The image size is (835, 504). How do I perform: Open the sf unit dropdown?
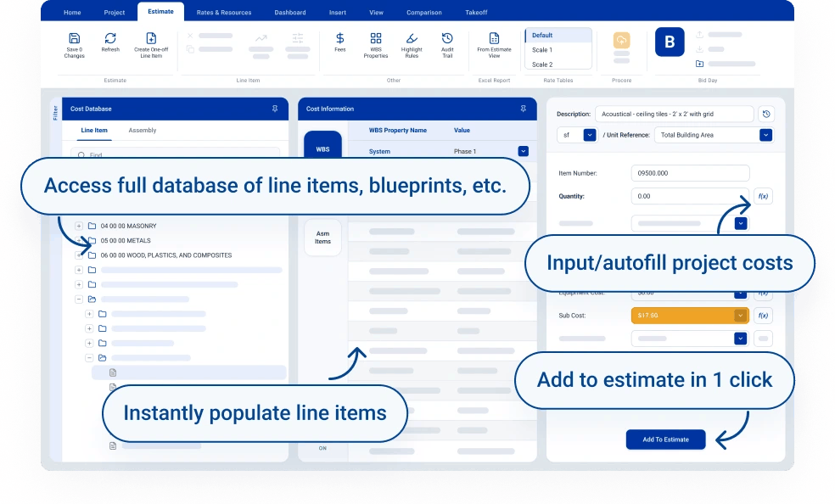tap(590, 135)
